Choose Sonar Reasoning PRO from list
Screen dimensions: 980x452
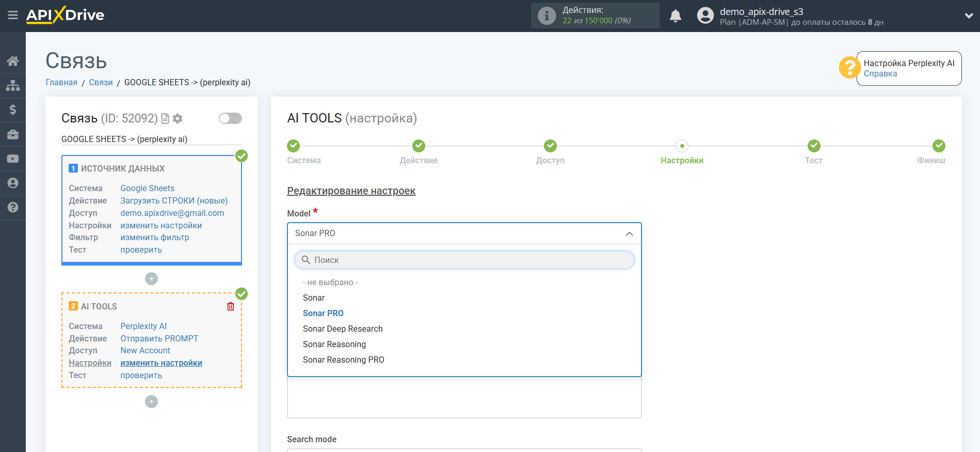[343, 360]
